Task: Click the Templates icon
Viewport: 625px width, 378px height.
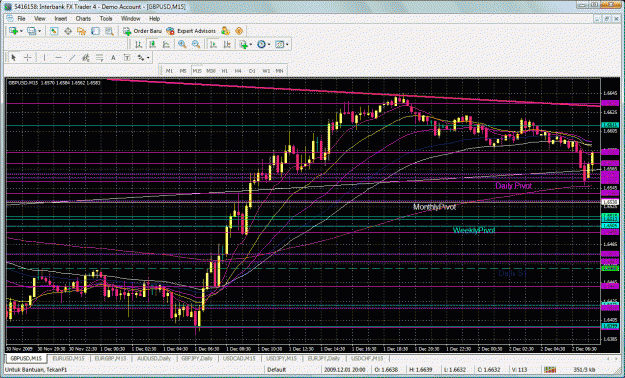Action: tap(279, 45)
